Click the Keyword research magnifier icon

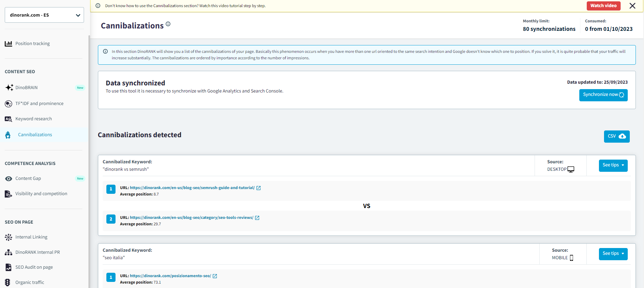pyautogui.click(x=8, y=119)
